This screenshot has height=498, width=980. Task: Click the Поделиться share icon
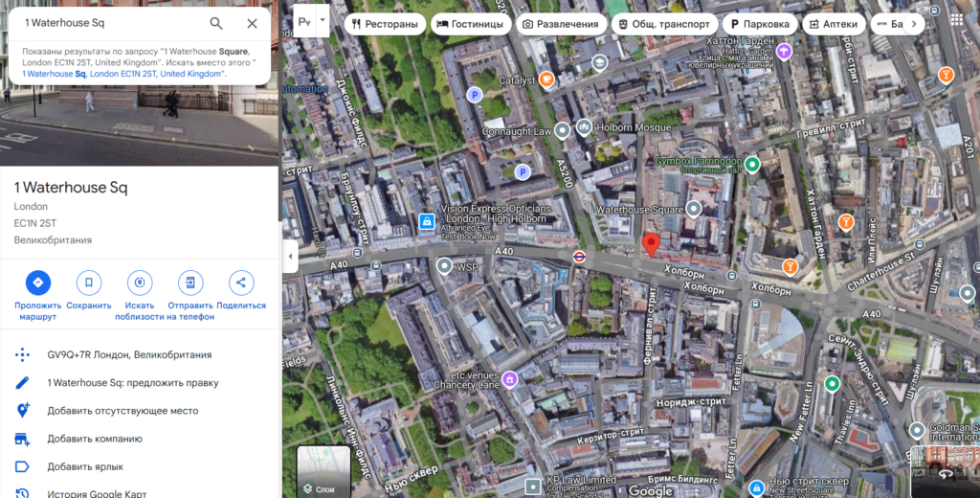[x=241, y=283]
